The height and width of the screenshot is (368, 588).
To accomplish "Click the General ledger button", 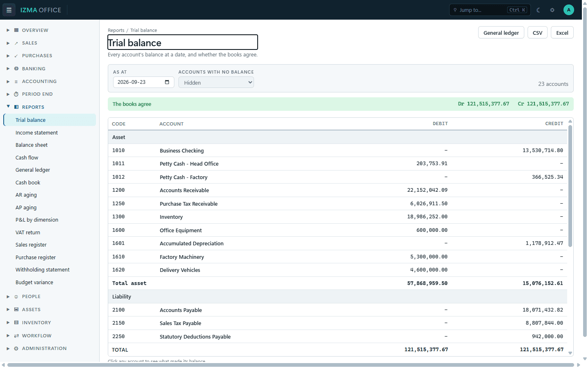I will pos(501,33).
